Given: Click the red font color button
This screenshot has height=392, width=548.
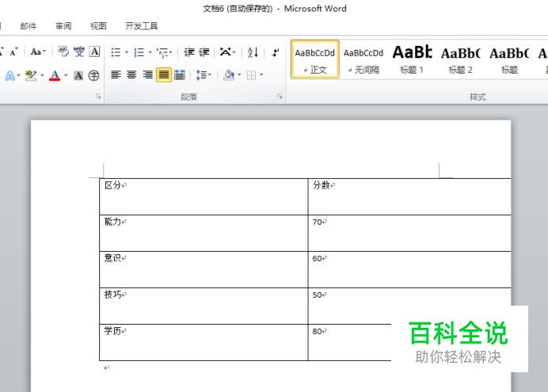Looking at the screenshot, I should tap(55, 76).
